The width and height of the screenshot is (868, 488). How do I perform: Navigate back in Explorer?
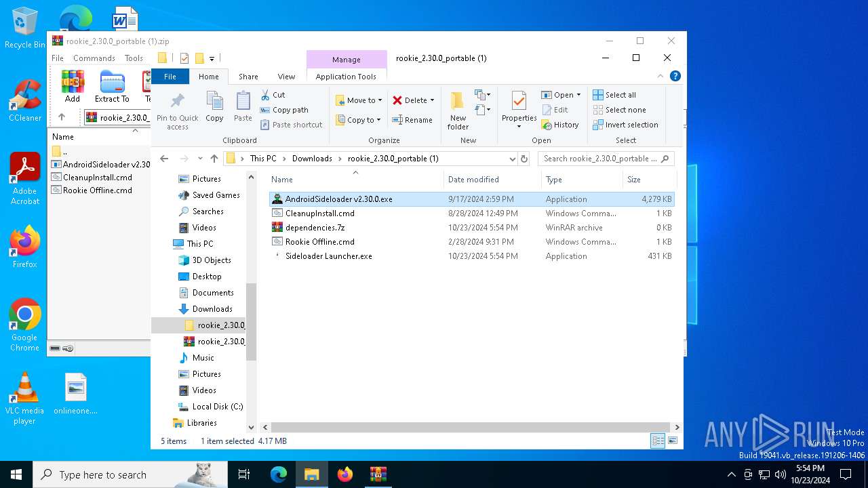coord(164,159)
